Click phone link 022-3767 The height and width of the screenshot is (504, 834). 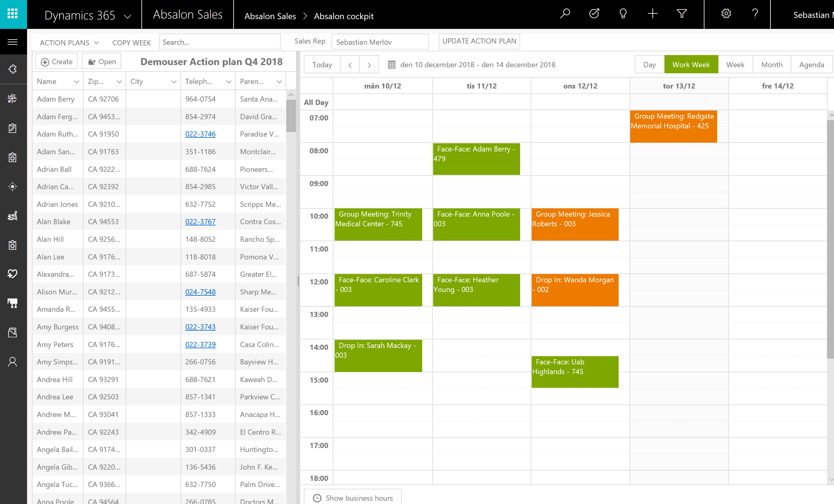point(200,222)
